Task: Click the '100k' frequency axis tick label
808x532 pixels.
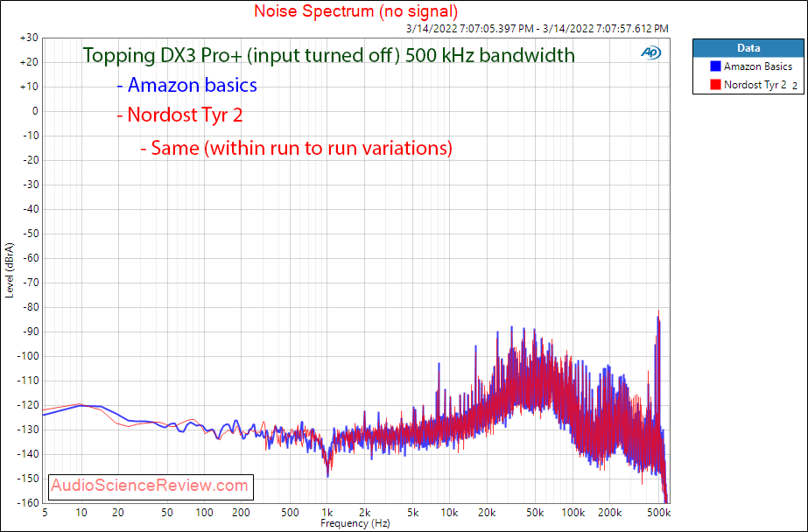Action: [572, 513]
